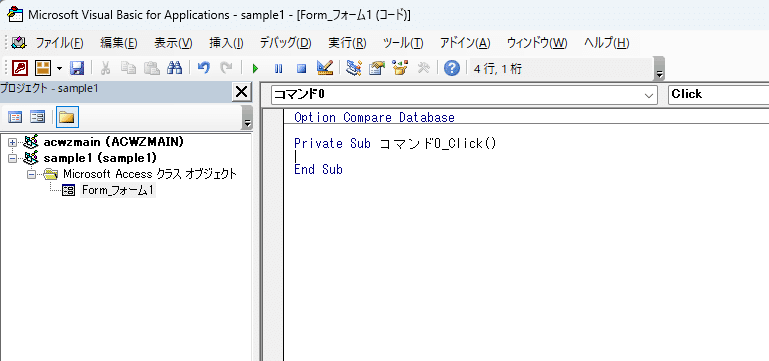This screenshot has height=361, width=769.
Task: Click the Reset stop icon
Action: coord(302,68)
